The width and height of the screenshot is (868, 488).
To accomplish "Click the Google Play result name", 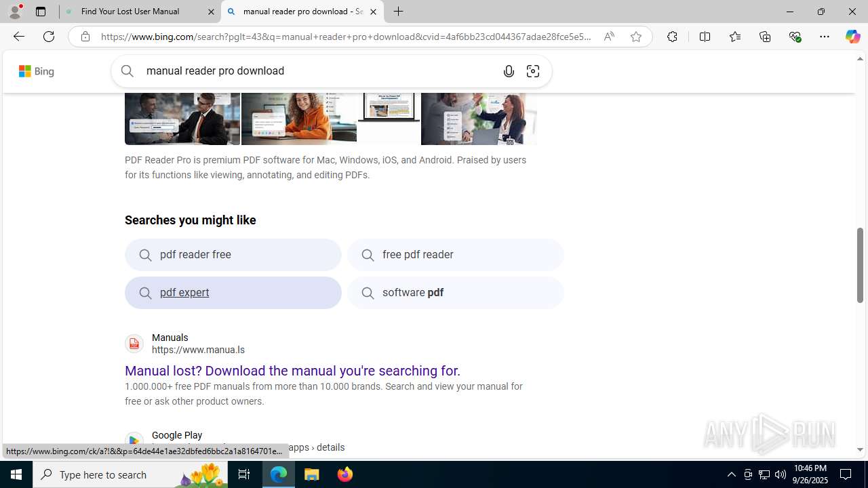I will point(177,435).
